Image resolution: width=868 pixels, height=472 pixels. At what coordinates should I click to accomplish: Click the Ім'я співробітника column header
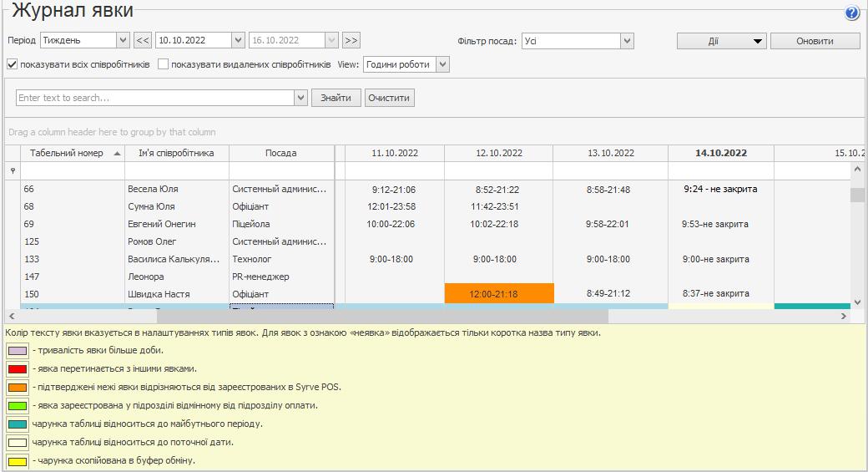point(176,153)
